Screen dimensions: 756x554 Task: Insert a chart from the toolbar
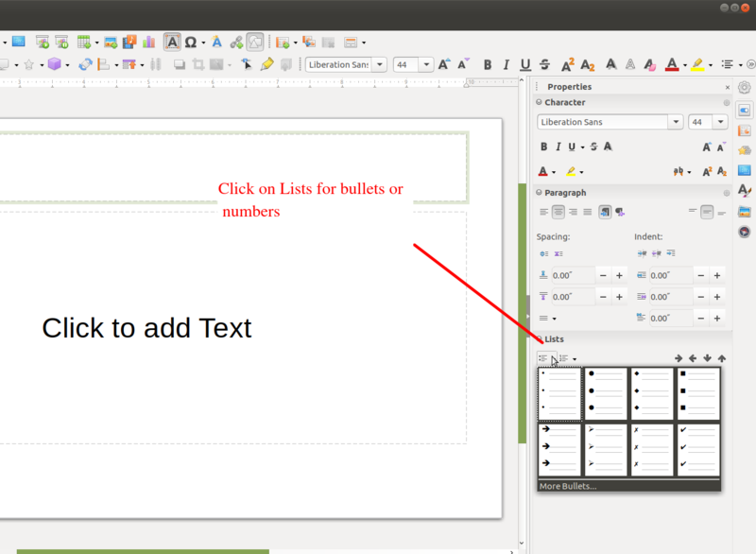pyautogui.click(x=148, y=42)
